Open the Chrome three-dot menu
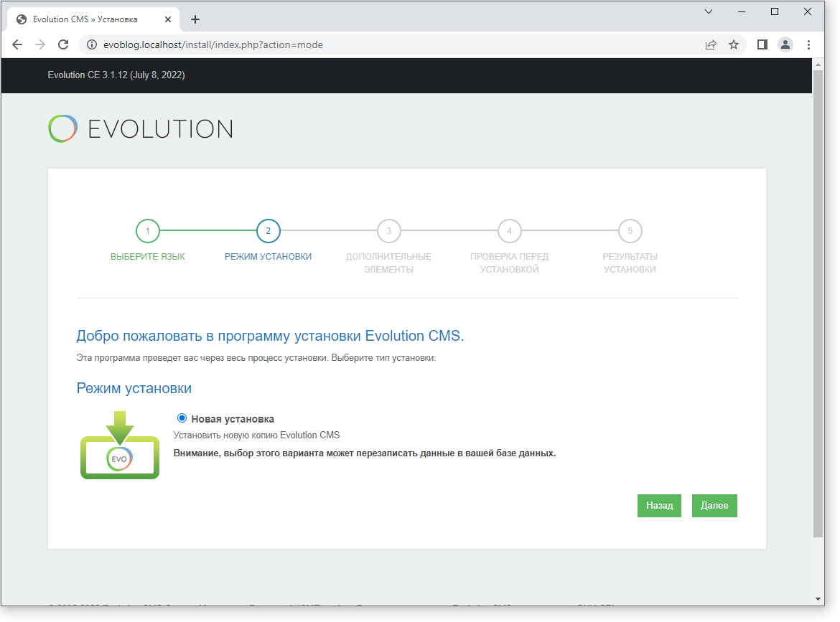This screenshot has height=622, width=840. point(809,44)
